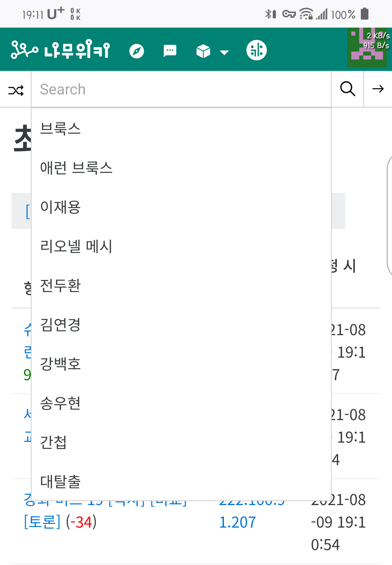Select 리오넬 메시 suggestion
392x565 pixels.
(x=76, y=246)
